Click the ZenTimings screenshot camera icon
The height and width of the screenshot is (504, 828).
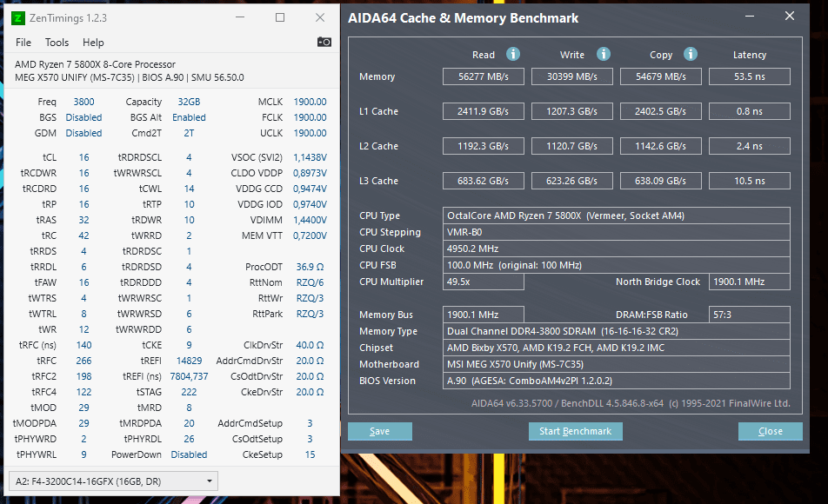(x=324, y=43)
